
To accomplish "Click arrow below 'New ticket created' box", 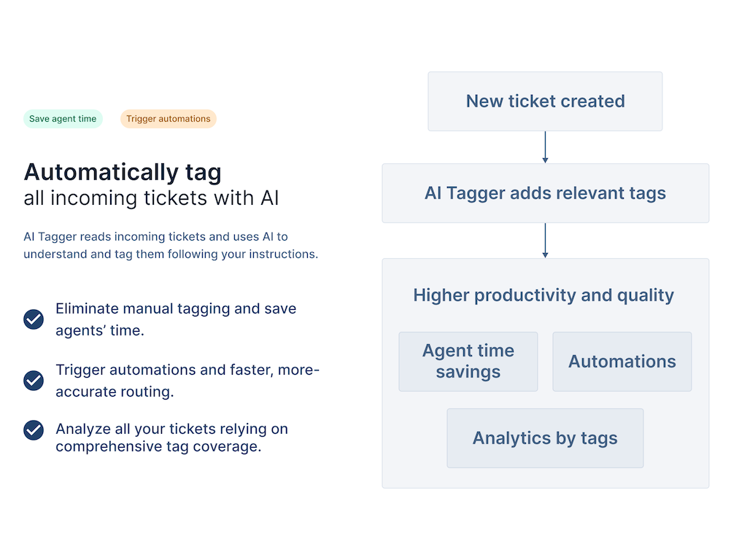I will point(545,147).
